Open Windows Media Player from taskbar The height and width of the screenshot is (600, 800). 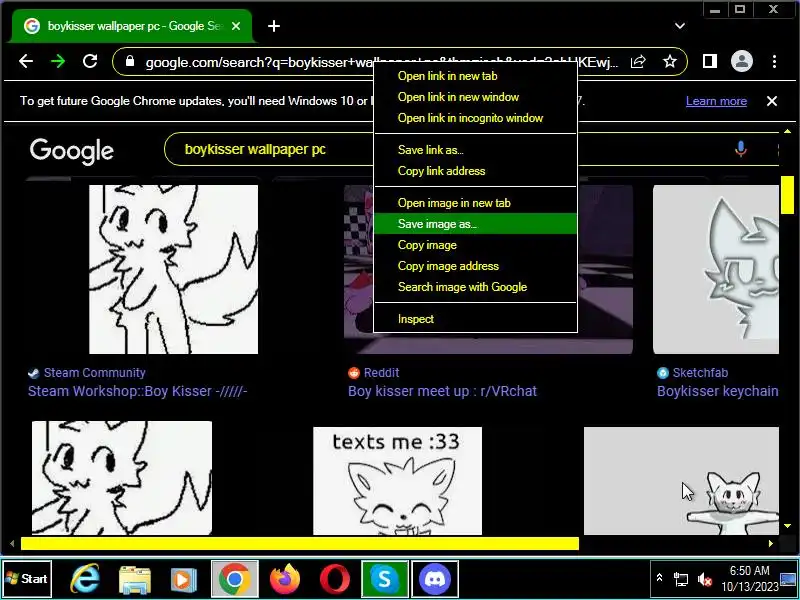(184, 580)
